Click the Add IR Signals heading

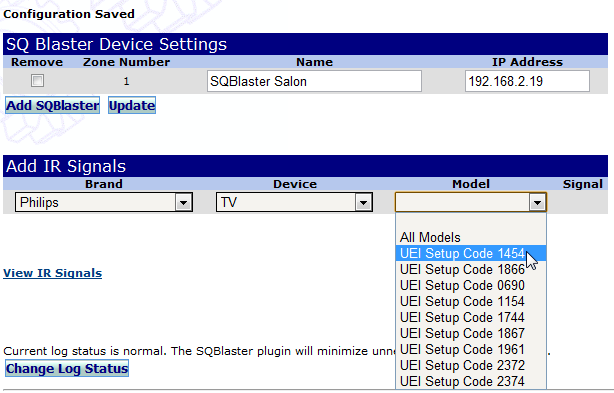coord(66,166)
